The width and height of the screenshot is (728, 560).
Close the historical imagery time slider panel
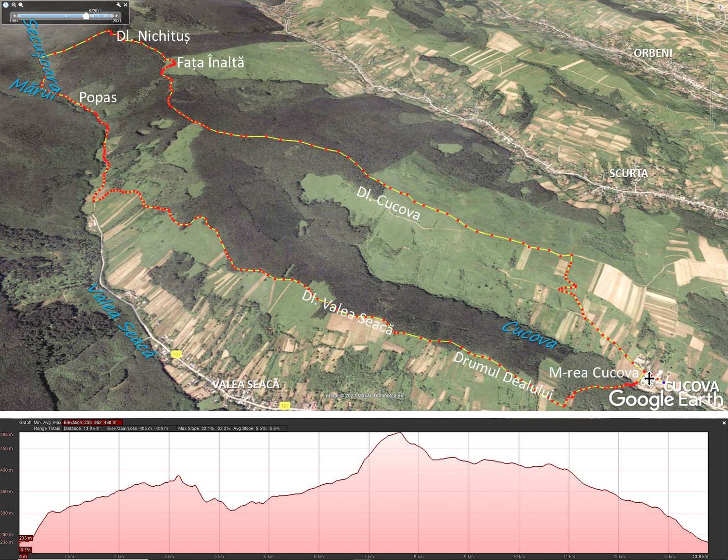[x=125, y=5]
